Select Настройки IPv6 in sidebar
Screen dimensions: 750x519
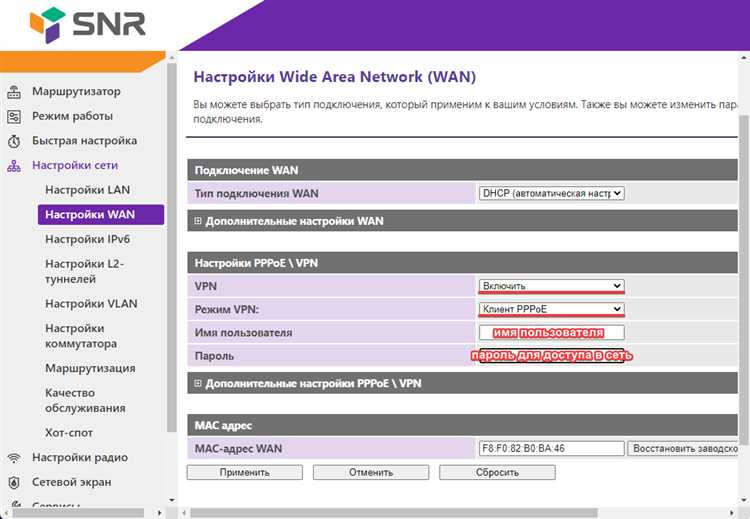88,239
